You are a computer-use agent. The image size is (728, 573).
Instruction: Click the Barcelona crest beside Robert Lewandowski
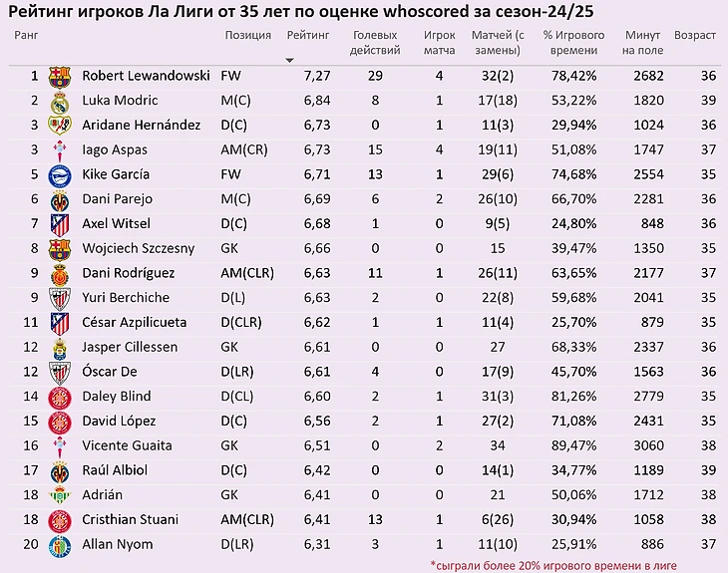pos(60,76)
